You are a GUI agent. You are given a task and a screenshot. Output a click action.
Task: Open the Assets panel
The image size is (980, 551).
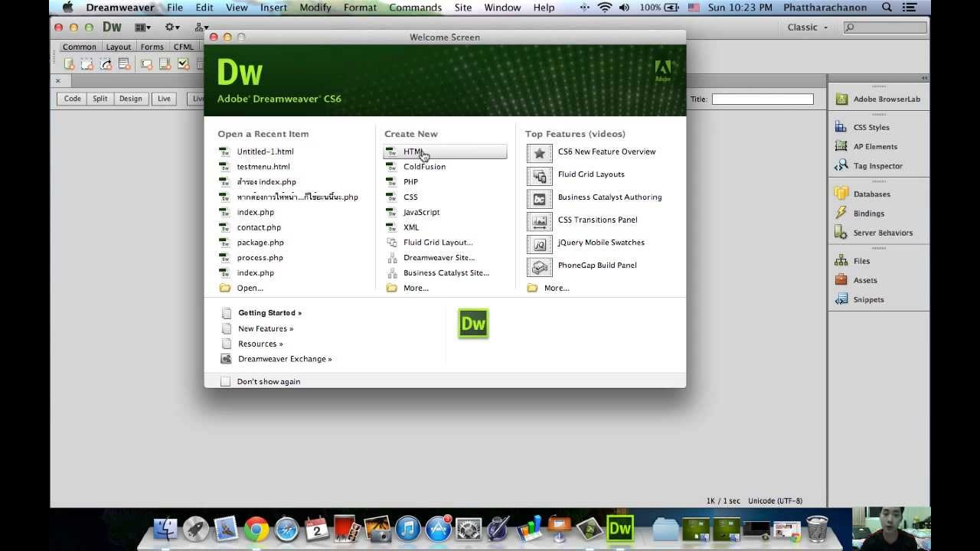point(857,280)
